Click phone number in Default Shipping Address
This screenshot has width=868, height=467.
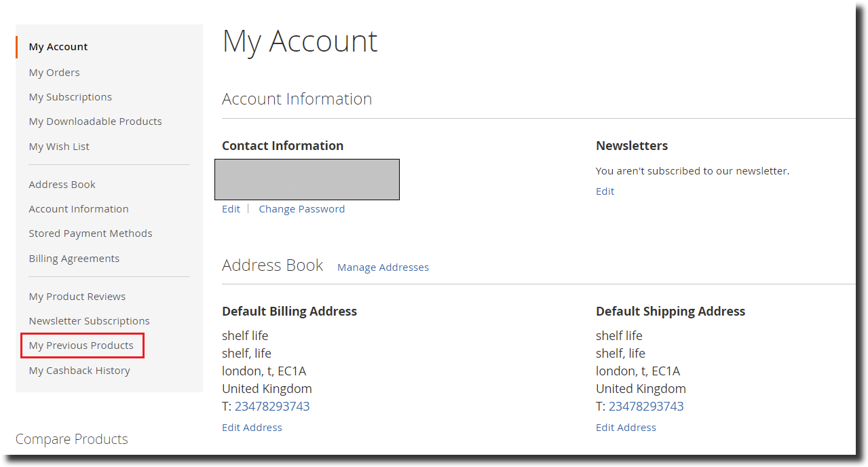(x=646, y=407)
